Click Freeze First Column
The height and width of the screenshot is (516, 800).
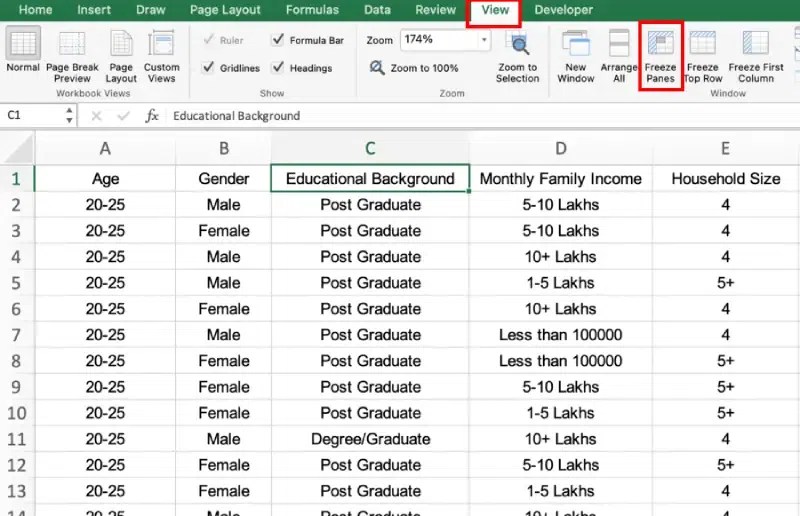click(x=756, y=56)
